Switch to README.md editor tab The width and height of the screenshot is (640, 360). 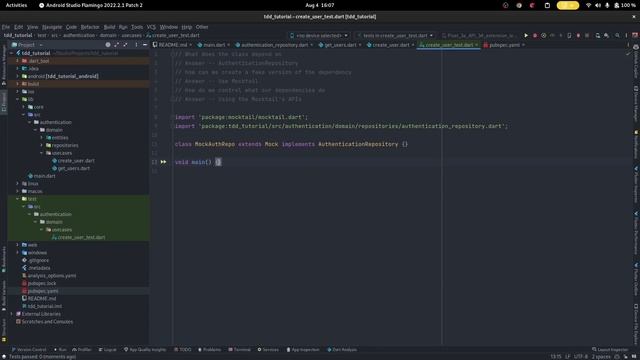coord(172,45)
